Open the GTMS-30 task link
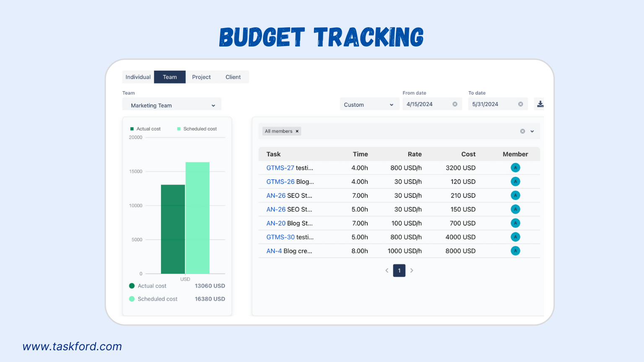The image size is (644, 362). 280,237
